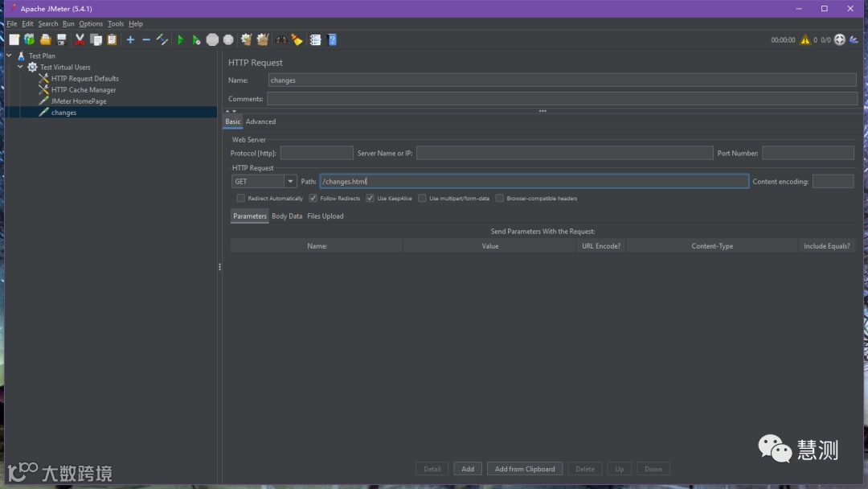The width and height of the screenshot is (868, 489).
Task: Expand all nodes with plus icon
Action: tap(130, 40)
